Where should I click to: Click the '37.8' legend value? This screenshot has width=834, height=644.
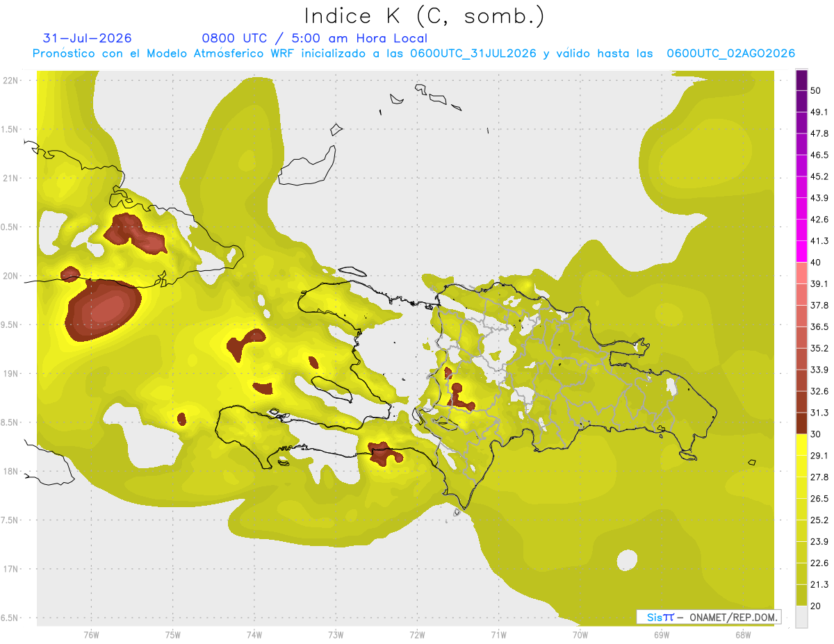coord(819,306)
